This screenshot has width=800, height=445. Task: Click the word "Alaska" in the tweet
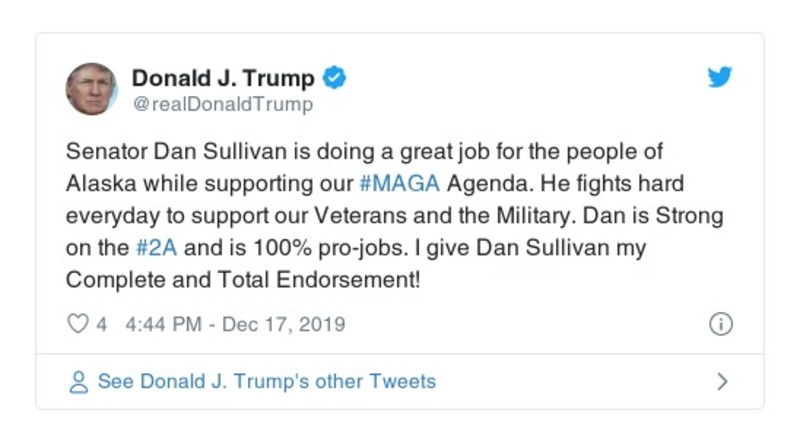tap(100, 185)
